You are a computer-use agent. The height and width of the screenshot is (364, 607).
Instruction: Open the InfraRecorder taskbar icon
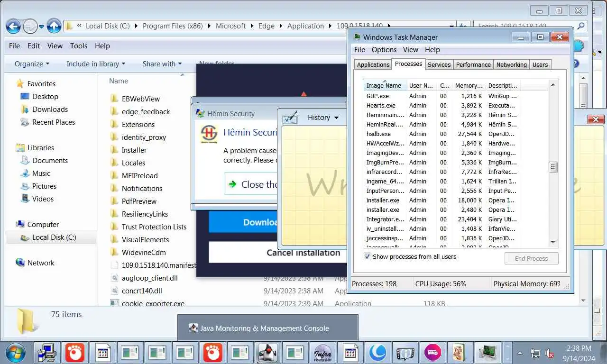tap(323, 353)
